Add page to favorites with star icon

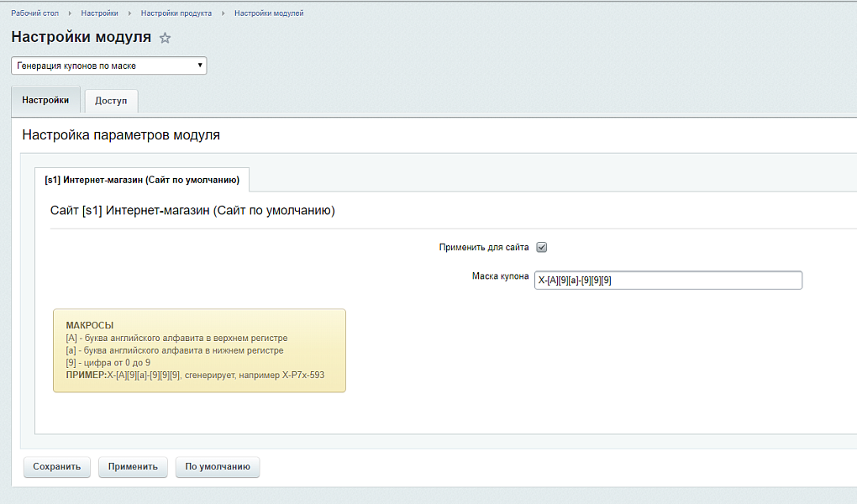(x=166, y=38)
